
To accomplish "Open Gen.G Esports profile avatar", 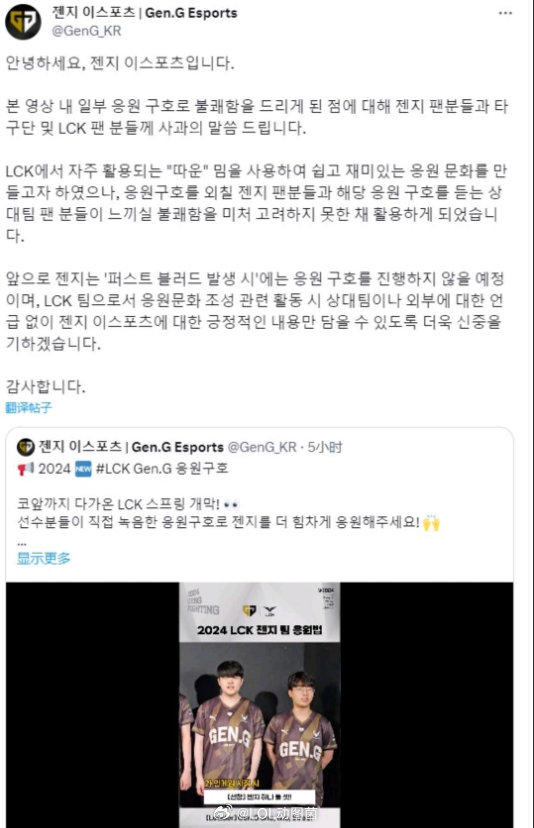I will (x=23, y=22).
